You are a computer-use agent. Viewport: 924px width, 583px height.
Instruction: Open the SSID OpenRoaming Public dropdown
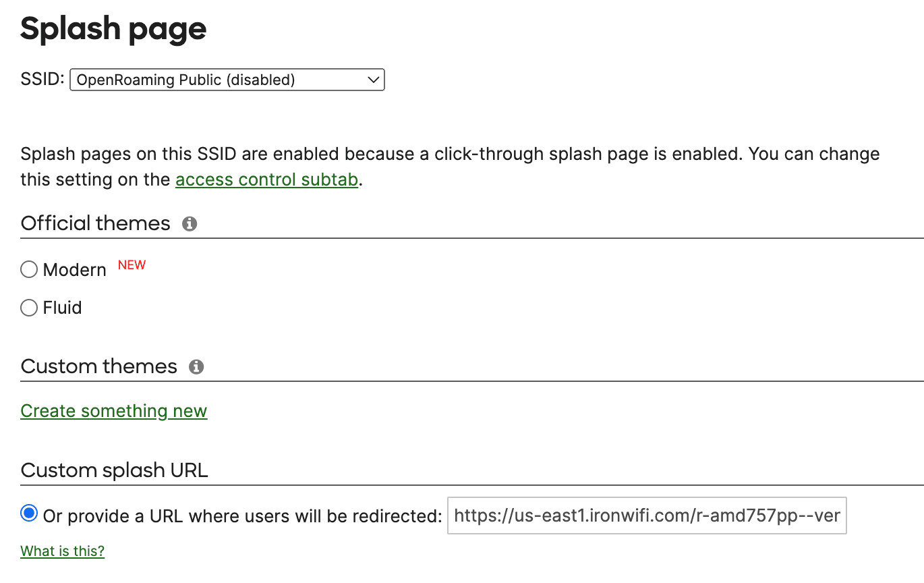pyautogui.click(x=227, y=80)
